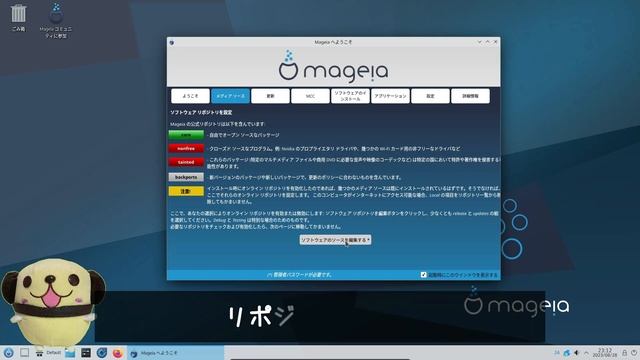Screen dimensions: 640x360
Task: Click the ソフトウェア リポジトリを設定 heading
Action: click(201, 112)
